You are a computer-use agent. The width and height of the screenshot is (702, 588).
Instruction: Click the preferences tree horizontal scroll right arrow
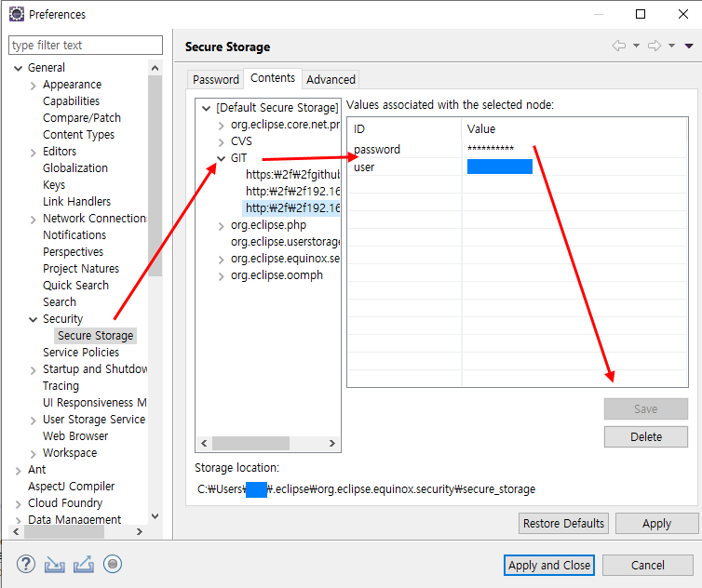pos(140,531)
